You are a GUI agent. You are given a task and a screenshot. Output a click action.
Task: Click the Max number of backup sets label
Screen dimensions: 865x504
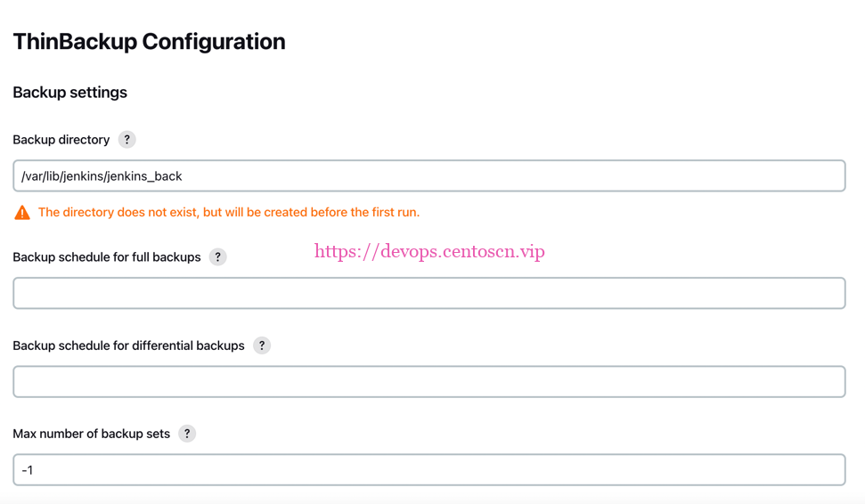[91, 434]
